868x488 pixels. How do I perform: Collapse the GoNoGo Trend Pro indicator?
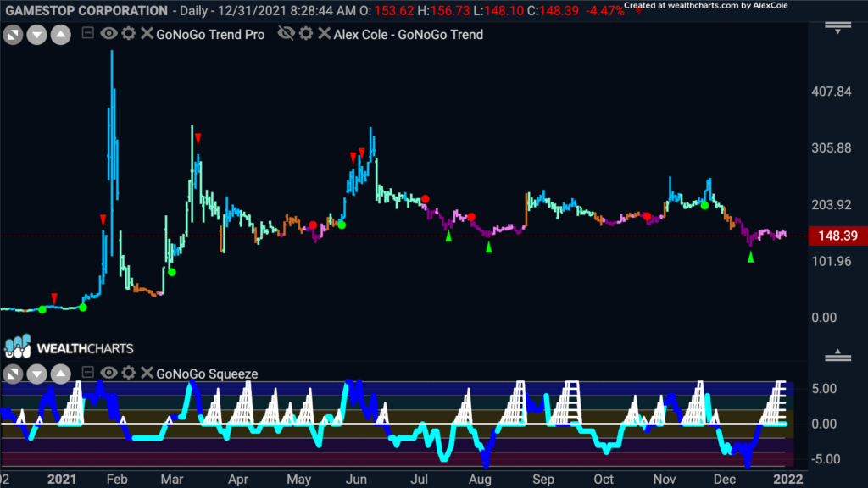pyautogui.click(x=87, y=33)
